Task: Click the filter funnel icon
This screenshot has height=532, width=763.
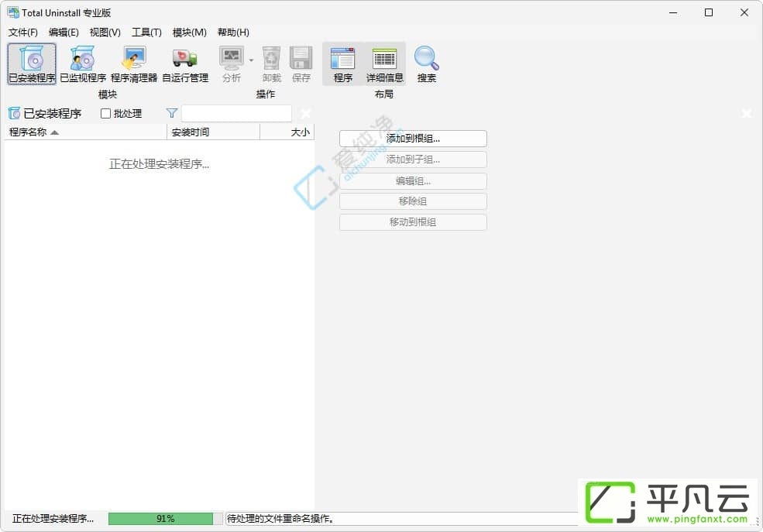Action: coord(171,113)
